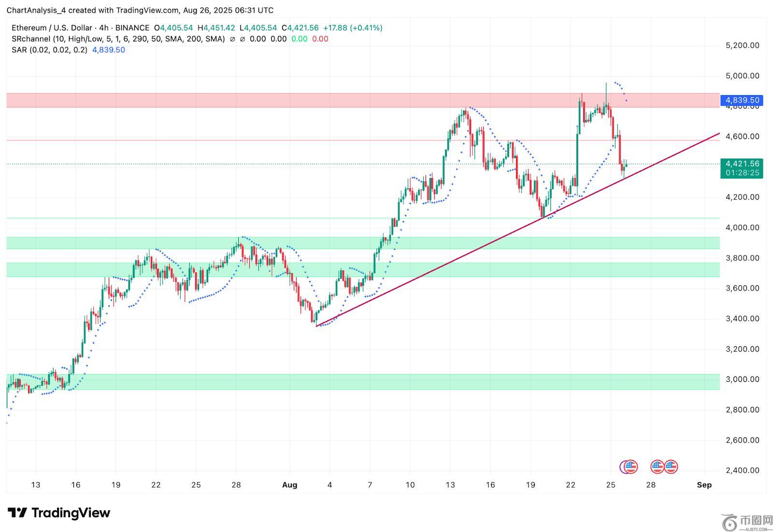
Task: Click the Aug label on the time axis
Action: [289, 485]
